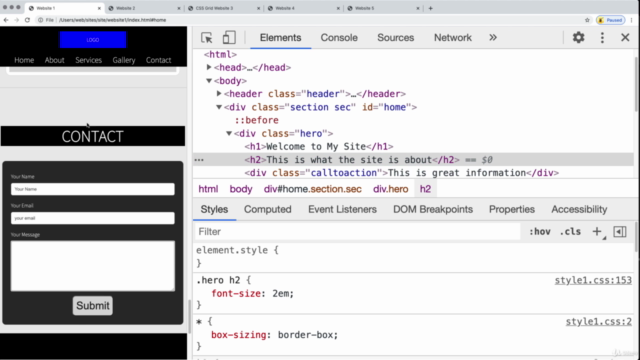Open a new browser tab
Image resolution: width=640 pixels, height=360 pixels.
[x=430, y=8]
